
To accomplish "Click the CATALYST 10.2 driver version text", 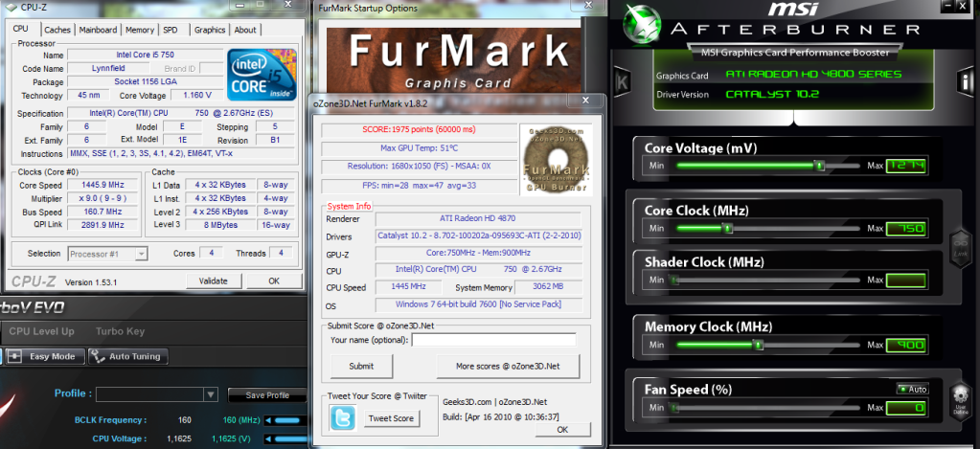I will [772, 95].
